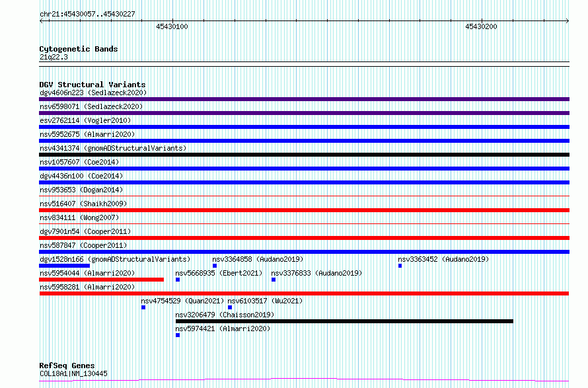Select the short blue dgv1528n166 bar
588x388 pixels.
(x=65, y=266)
